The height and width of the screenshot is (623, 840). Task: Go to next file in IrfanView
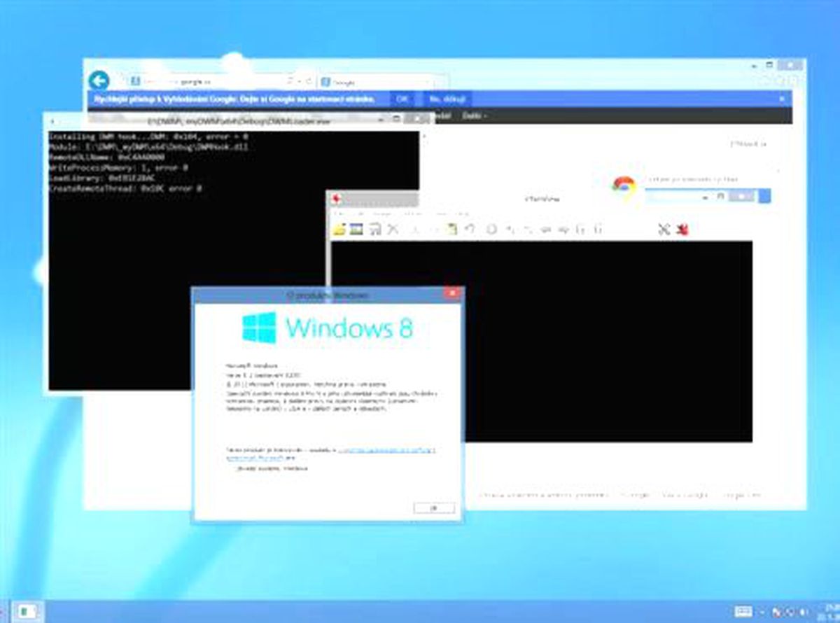[563, 229]
